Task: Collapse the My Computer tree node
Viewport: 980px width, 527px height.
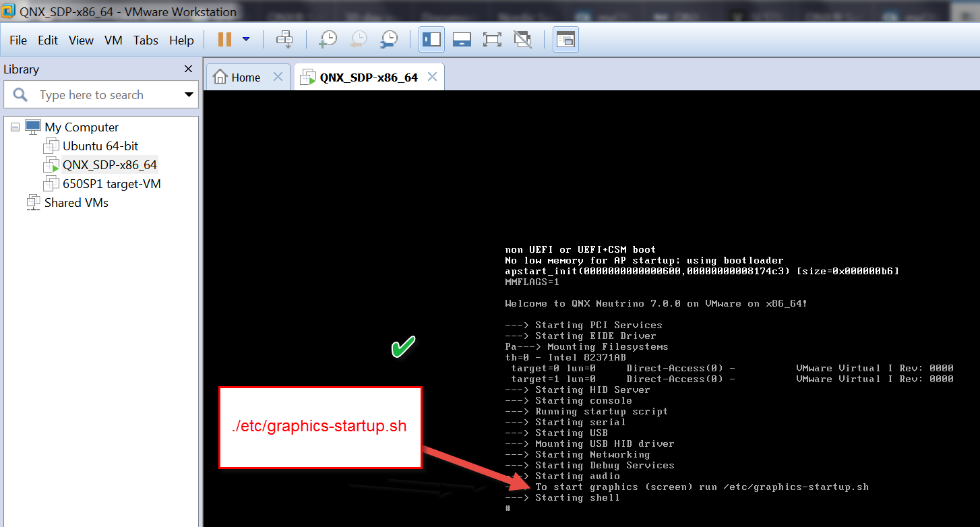Action: pyautogui.click(x=15, y=127)
